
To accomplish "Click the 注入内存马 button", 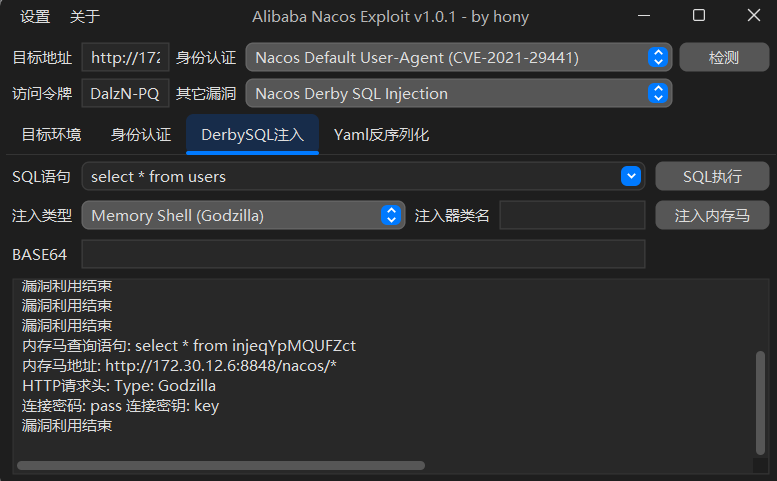I will (x=712, y=215).
